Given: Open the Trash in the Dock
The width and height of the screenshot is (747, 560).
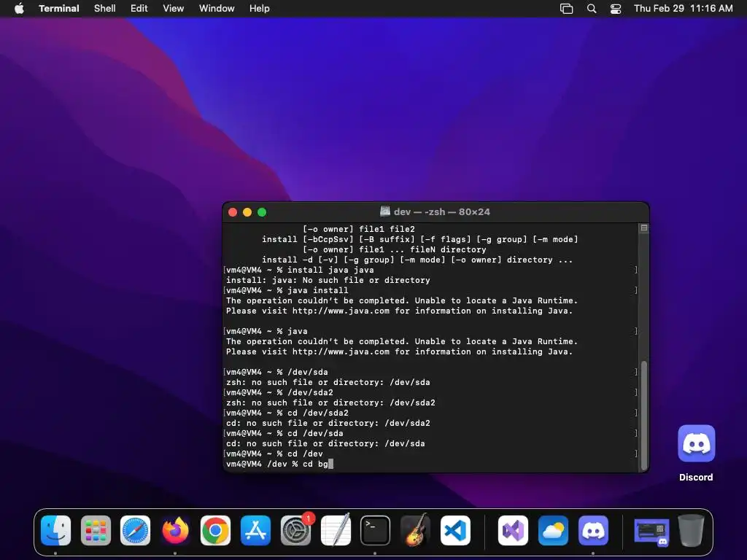Looking at the screenshot, I should pyautogui.click(x=692, y=530).
